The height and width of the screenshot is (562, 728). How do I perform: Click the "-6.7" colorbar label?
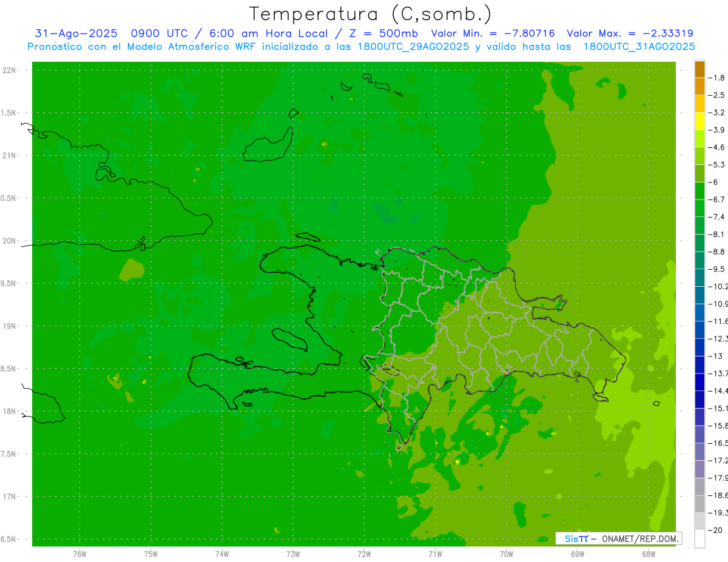[717, 199]
